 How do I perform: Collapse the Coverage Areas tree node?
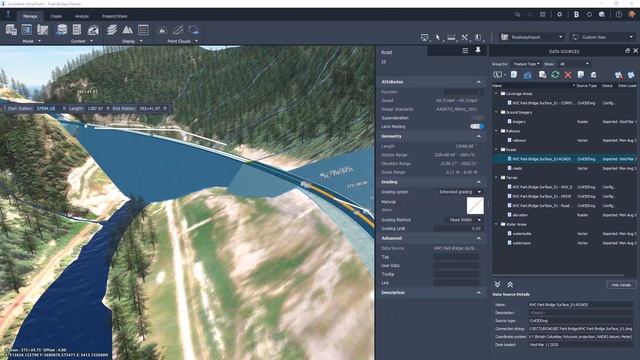[496, 93]
